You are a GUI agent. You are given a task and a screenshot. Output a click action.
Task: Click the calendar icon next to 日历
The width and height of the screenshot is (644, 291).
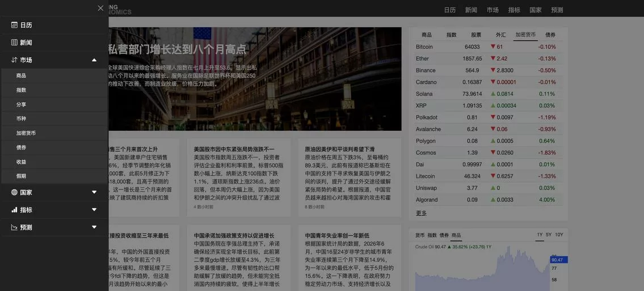click(14, 25)
